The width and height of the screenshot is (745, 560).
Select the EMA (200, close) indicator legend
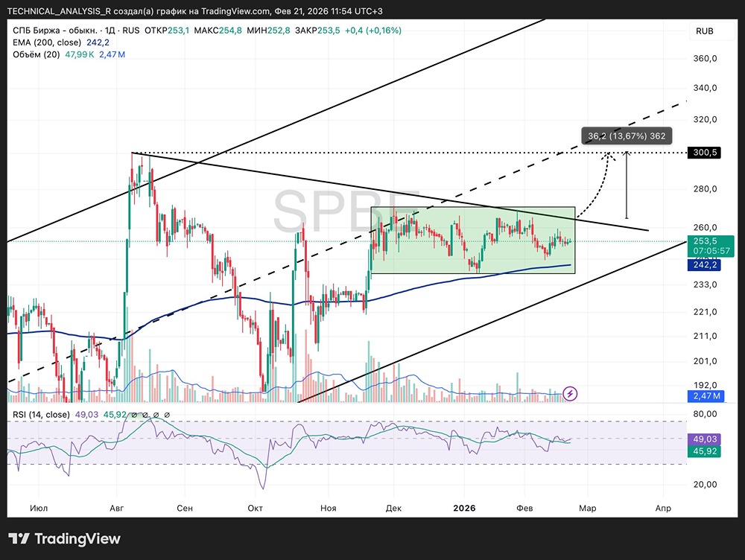pos(46,42)
